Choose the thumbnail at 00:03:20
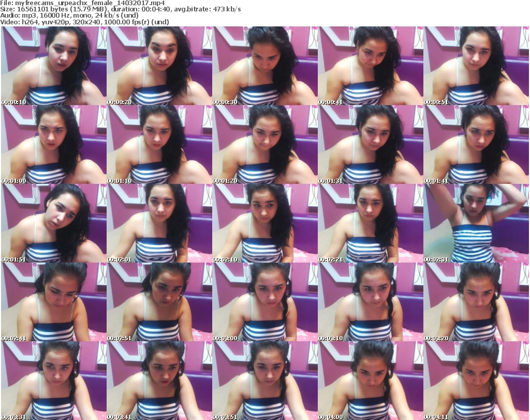The height and width of the screenshot is (420, 530). click(476, 302)
